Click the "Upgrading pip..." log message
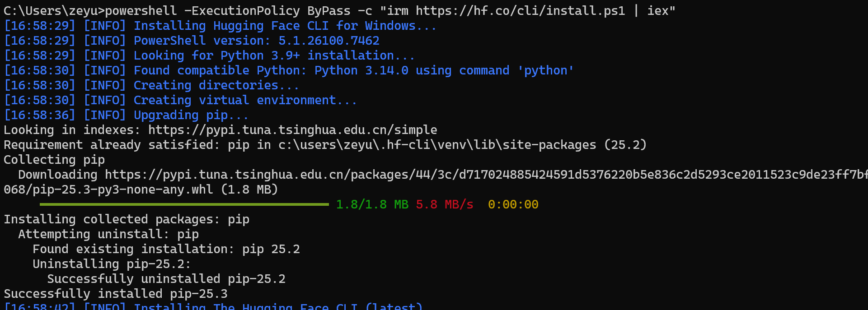This screenshot has height=310, width=868. [x=191, y=115]
